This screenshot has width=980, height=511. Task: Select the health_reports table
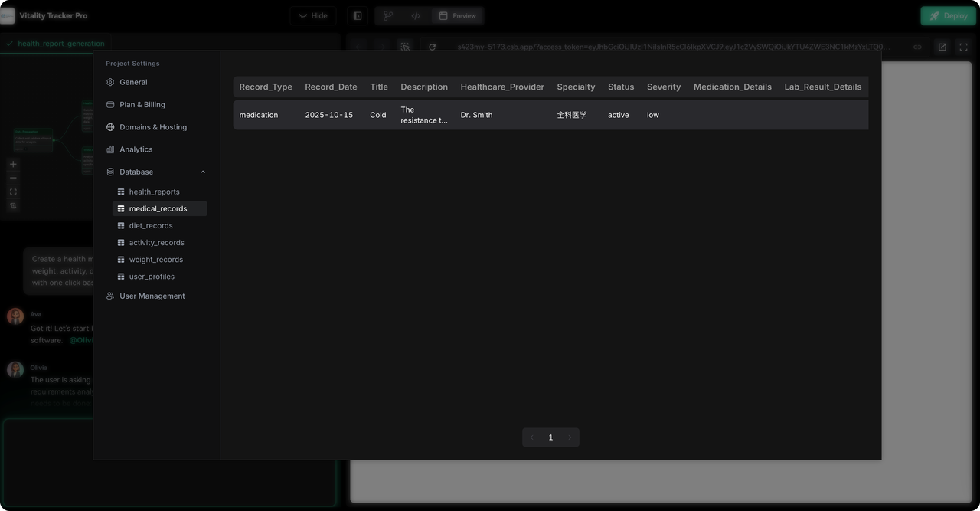pyautogui.click(x=154, y=192)
